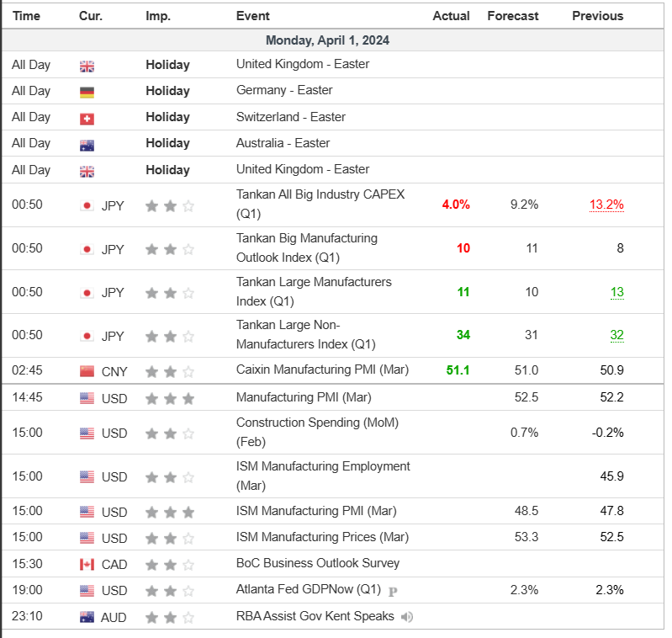Click the preliminary P icon near Atlanta Fed GDPNow
Image resolution: width=672 pixels, height=638 pixels.
pyautogui.click(x=392, y=591)
